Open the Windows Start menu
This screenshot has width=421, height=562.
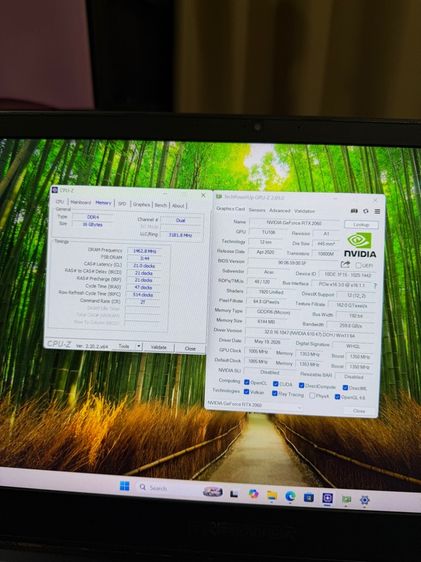click(124, 486)
